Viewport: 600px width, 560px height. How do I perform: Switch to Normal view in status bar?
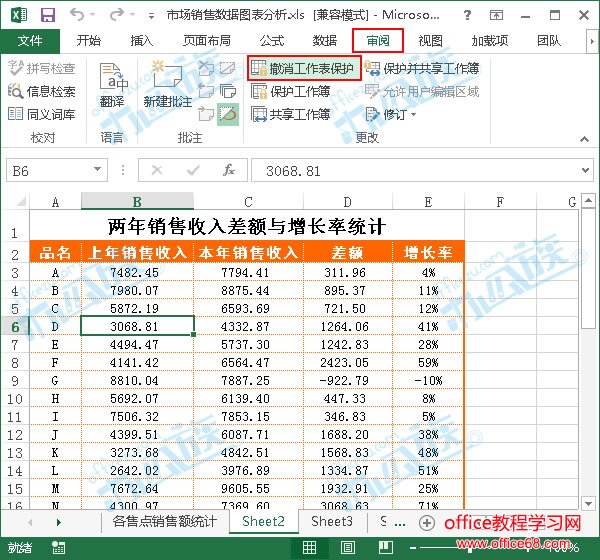coord(309,548)
